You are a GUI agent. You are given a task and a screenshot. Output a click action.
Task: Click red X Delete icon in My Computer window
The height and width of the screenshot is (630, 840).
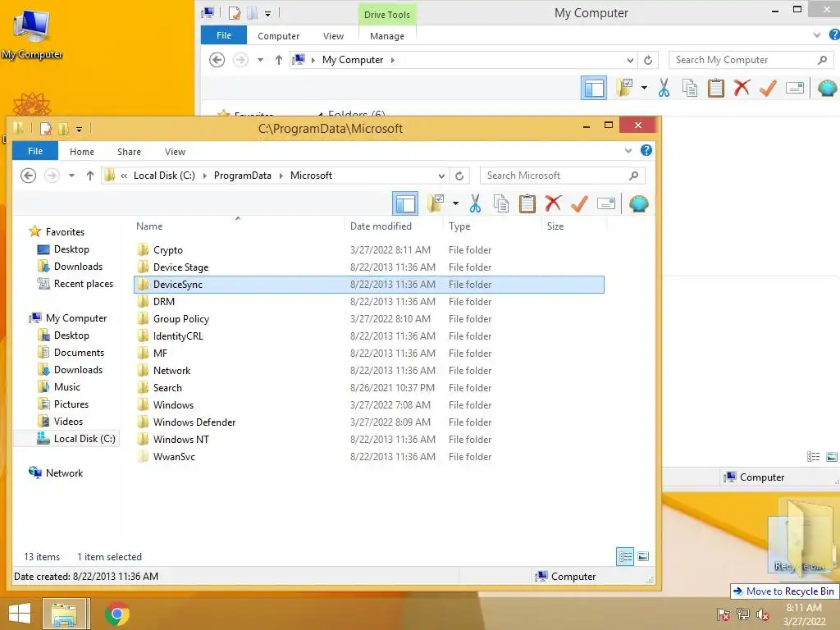point(742,87)
